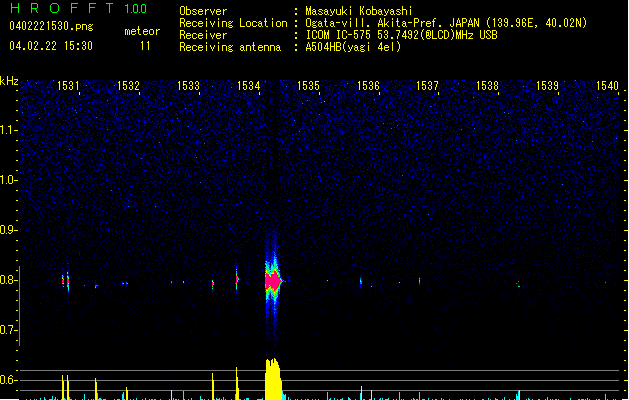Click time axis label 1537
The height and width of the screenshot is (400, 629).
(x=427, y=86)
